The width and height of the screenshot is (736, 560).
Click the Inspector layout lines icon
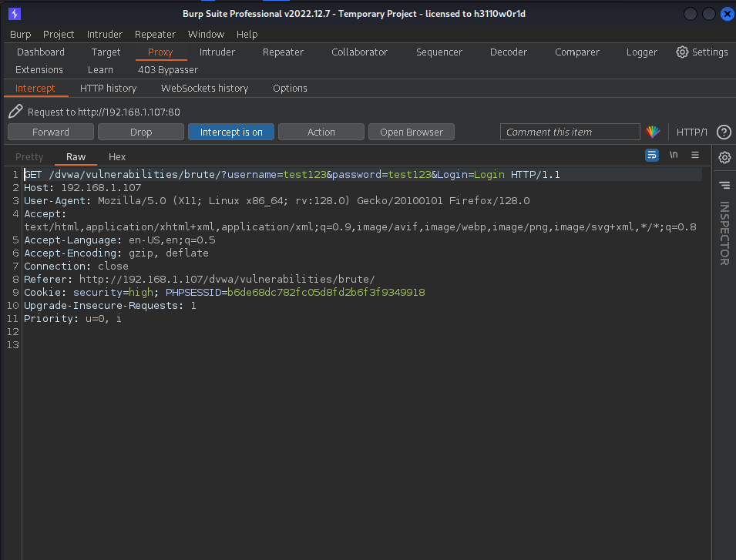pos(724,186)
